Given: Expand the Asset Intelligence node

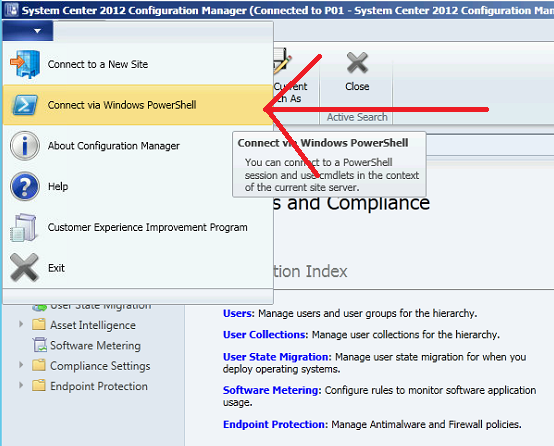Looking at the screenshot, I should point(21,324).
